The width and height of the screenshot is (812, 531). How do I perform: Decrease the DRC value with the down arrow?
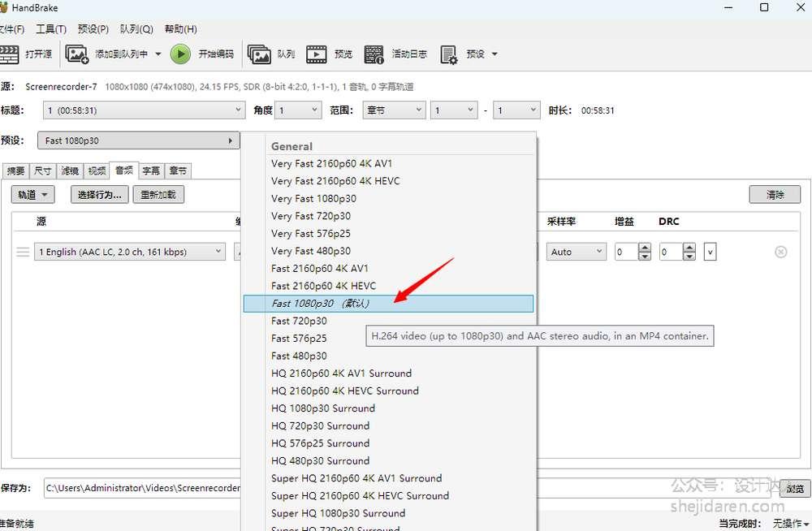point(689,256)
